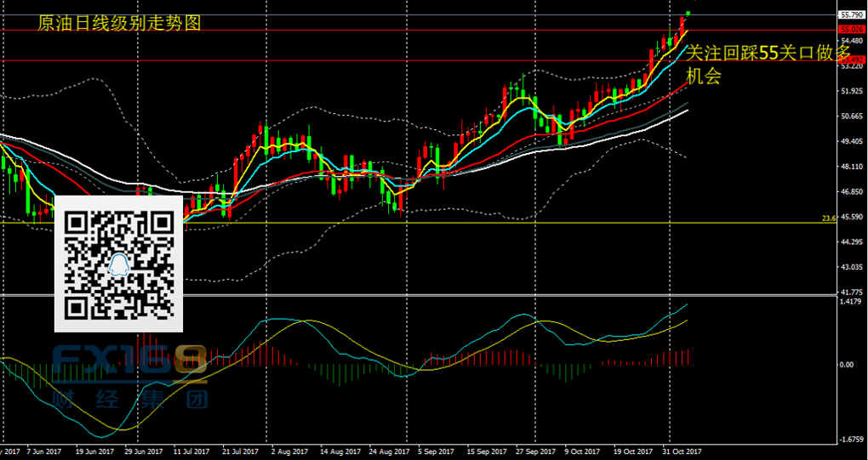Click the penguin icon inside the QR code
The image size is (868, 460).
[119, 264]
